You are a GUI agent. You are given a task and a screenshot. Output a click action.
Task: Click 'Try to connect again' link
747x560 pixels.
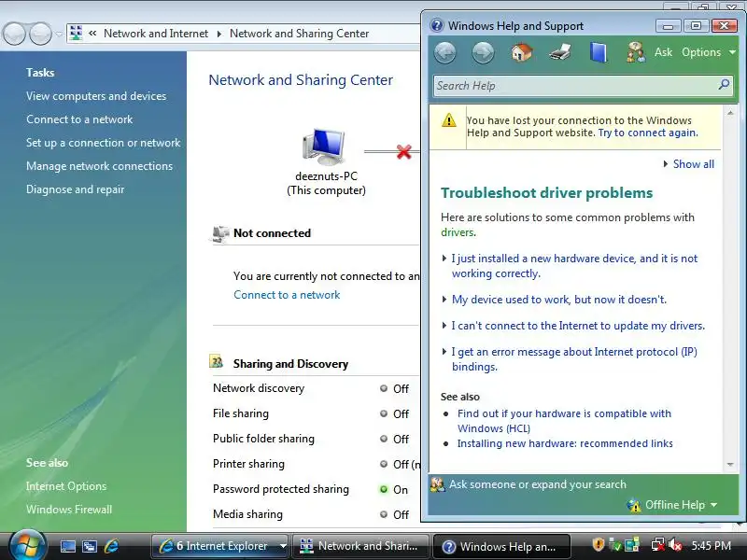coord(648,133)
